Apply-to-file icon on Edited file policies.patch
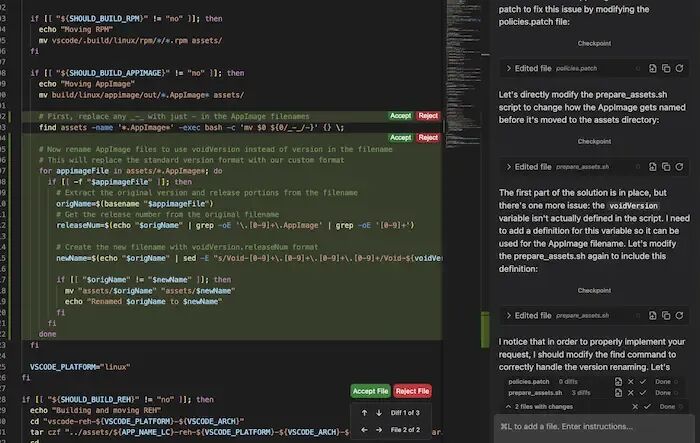The height and width of the screenshot is (443, 700). 652,68
